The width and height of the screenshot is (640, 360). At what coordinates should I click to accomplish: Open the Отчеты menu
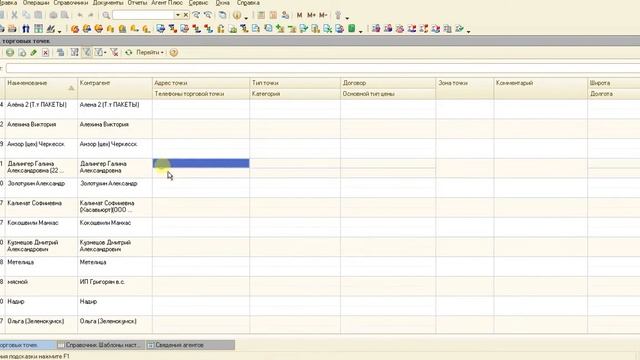pyautogui.click(x=137, y=3)
